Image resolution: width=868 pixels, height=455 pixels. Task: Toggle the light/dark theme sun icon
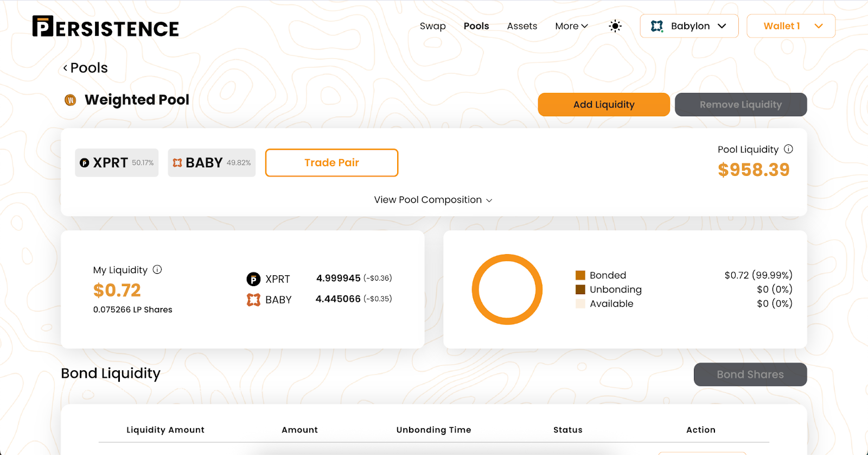(x=615, y=26)
